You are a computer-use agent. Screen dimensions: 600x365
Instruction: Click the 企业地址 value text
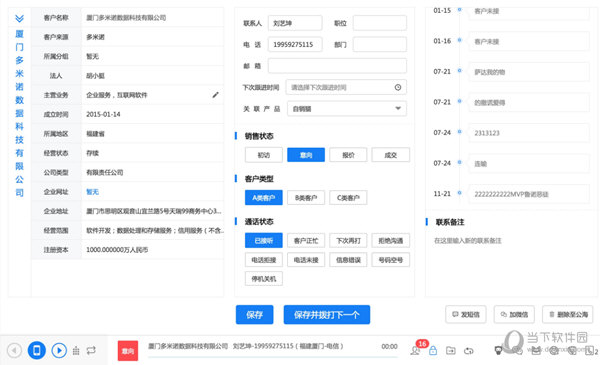tap(154, 211)
